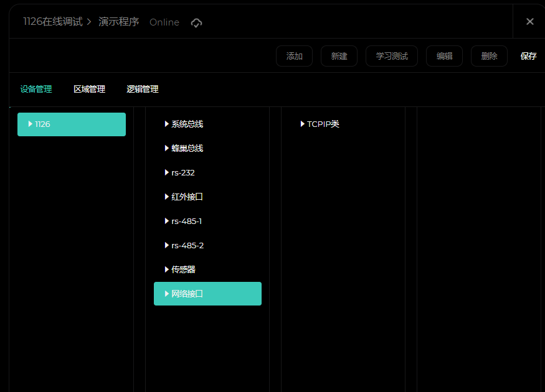The height and width of the screenshot is (392, 545).
Task: Expand the 传感器 sensor arrow
Action: point(167,269)
